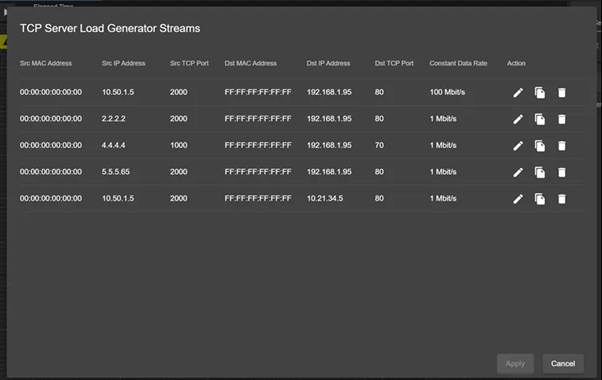Screen dimensions: 602x380
Task: Delete the stream destined to 10.21.34.5
Action: (562, 198)
